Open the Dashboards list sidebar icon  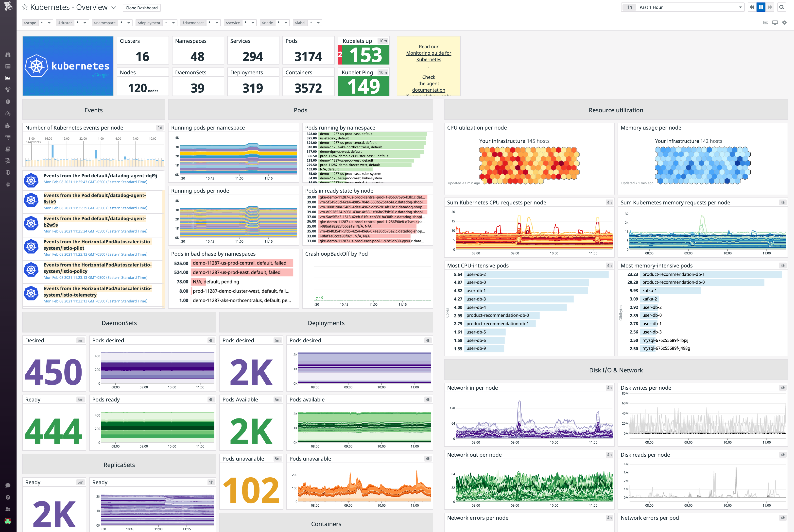(7, 67)
